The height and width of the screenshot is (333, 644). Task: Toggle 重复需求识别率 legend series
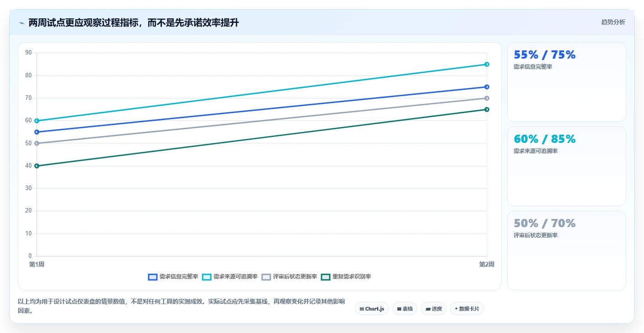coord(346,277)
